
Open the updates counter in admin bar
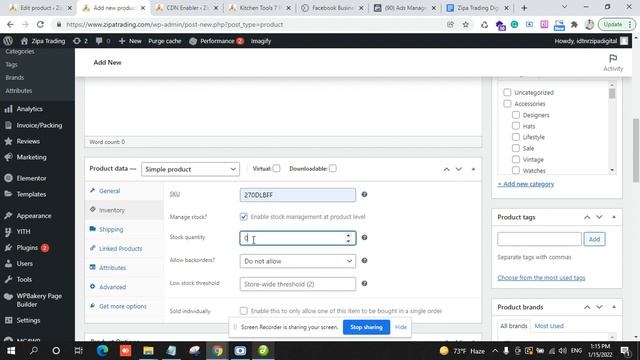80,41
